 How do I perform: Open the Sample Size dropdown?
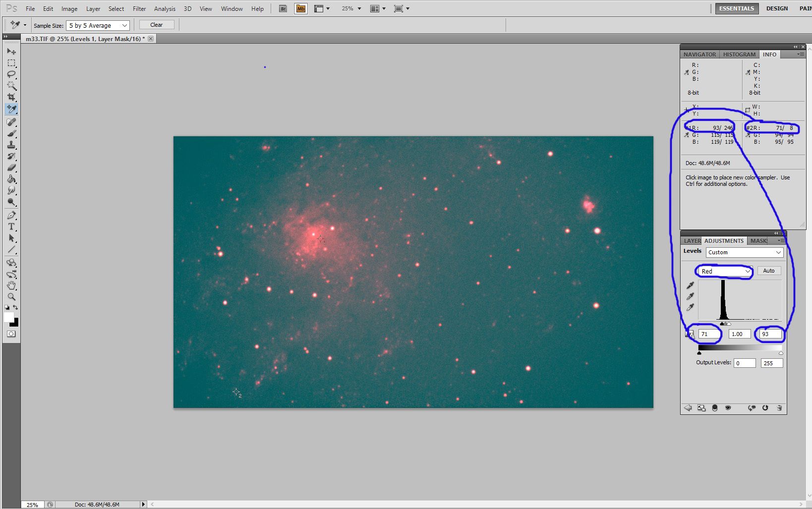pyautogui.click(x=97, y=25)
